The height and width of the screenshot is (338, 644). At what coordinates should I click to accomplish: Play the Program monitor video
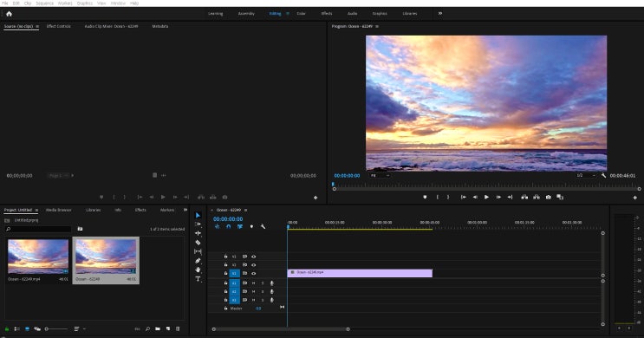487,197
